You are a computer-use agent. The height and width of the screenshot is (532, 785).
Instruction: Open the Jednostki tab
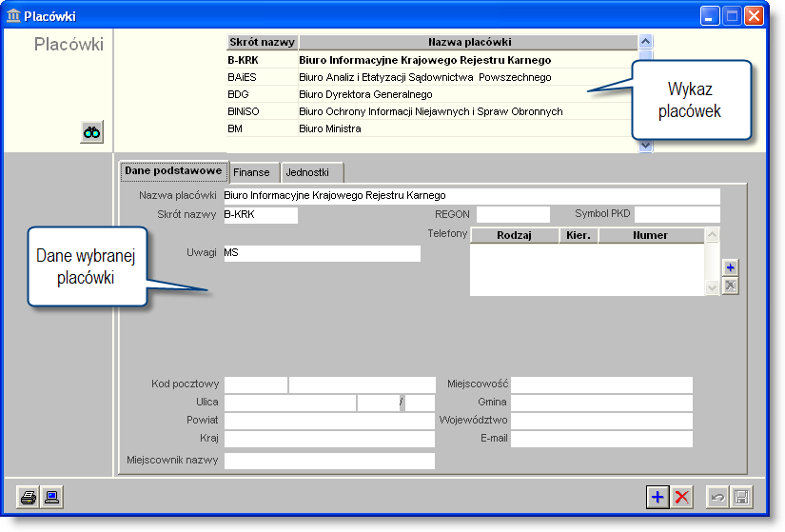312,172
